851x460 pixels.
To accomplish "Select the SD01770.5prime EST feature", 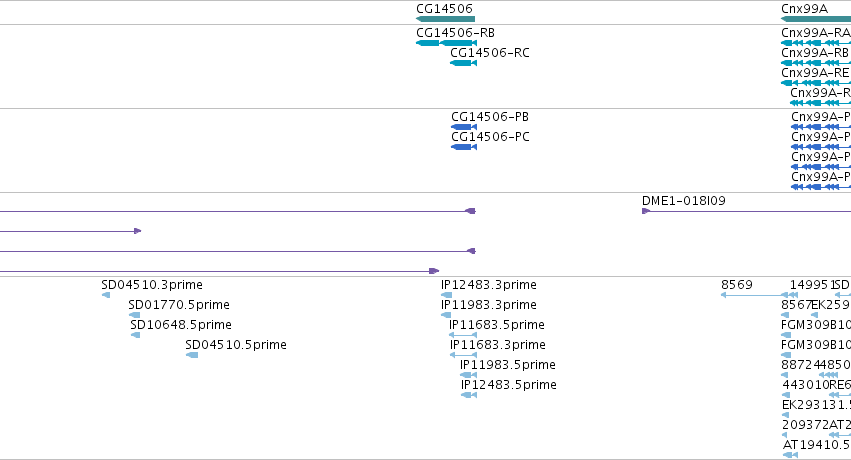I will (x=134, y=315).
